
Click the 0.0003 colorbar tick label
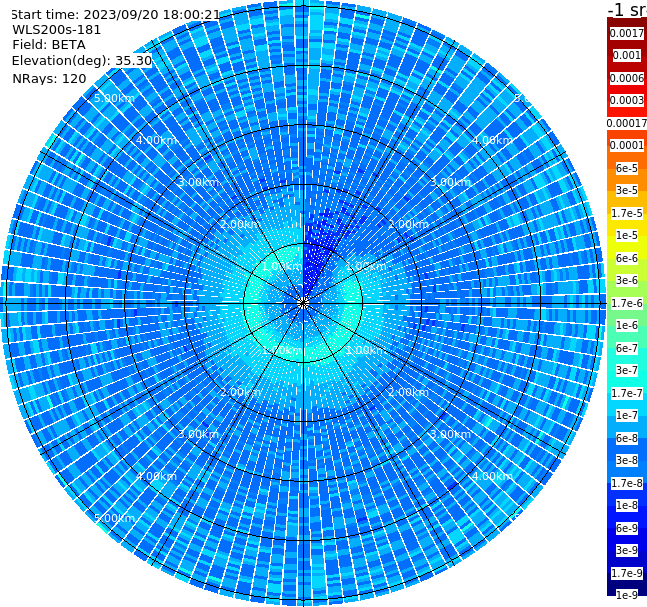[627, 100]
